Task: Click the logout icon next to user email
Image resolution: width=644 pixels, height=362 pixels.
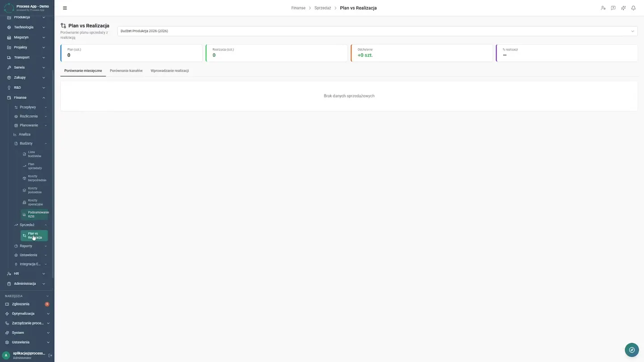Action: [50, 355]
